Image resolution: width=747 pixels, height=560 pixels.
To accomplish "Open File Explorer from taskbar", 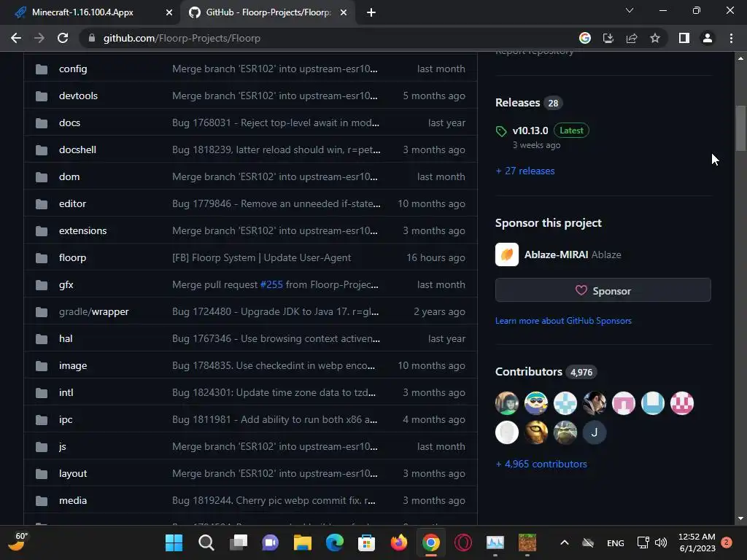I will click(303, 542).
